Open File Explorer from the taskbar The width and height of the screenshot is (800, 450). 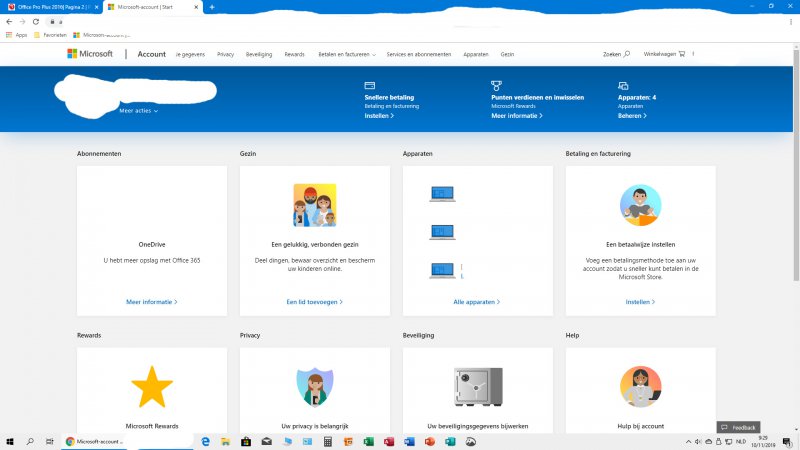pos(226,442)
